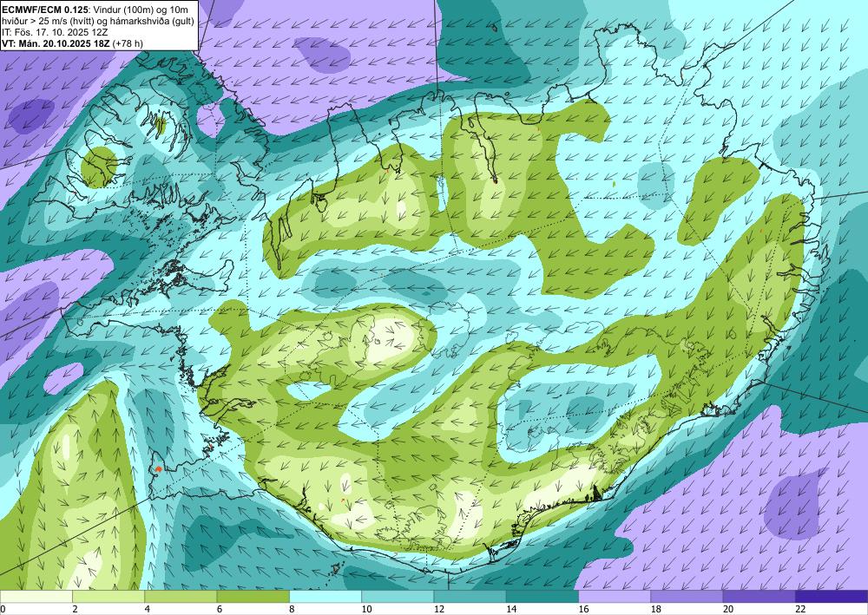Click the "IT: Fös. 17. 10. 2025 12Z" line

[56, 31]
